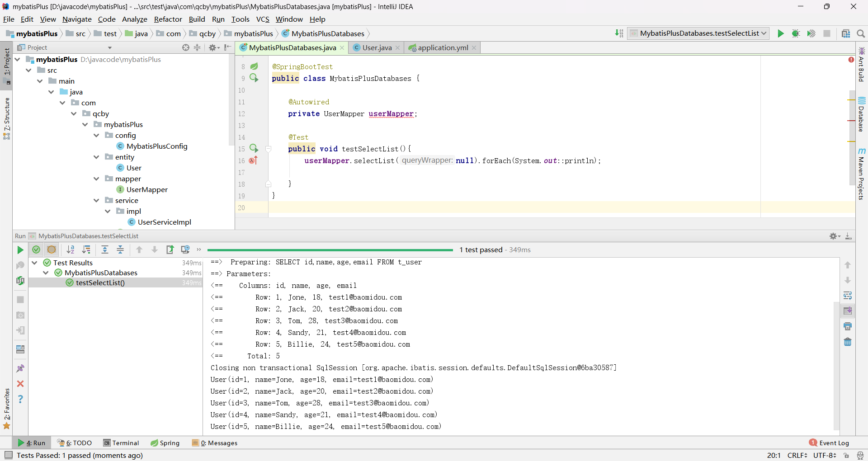Rerun test with green play in Run panel
The image size is (868, 461).
[20, 250]
